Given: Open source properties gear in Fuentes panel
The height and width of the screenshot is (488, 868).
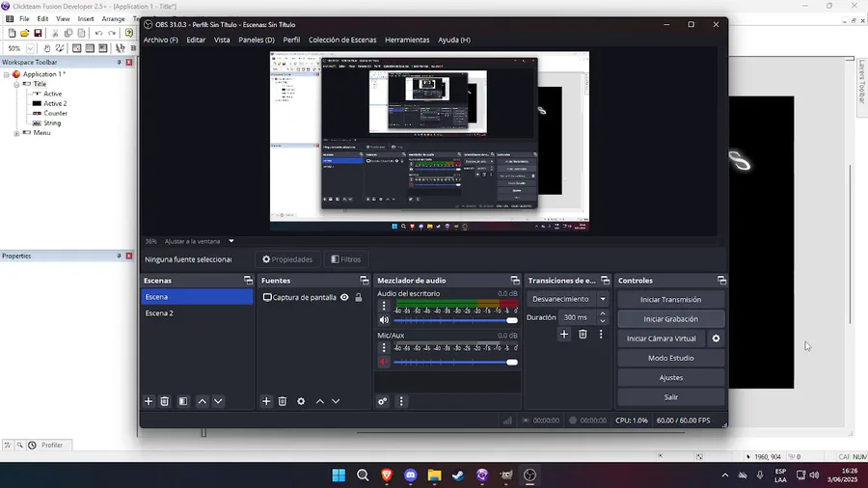Looking at the screenshot, I should pos(301,401).
